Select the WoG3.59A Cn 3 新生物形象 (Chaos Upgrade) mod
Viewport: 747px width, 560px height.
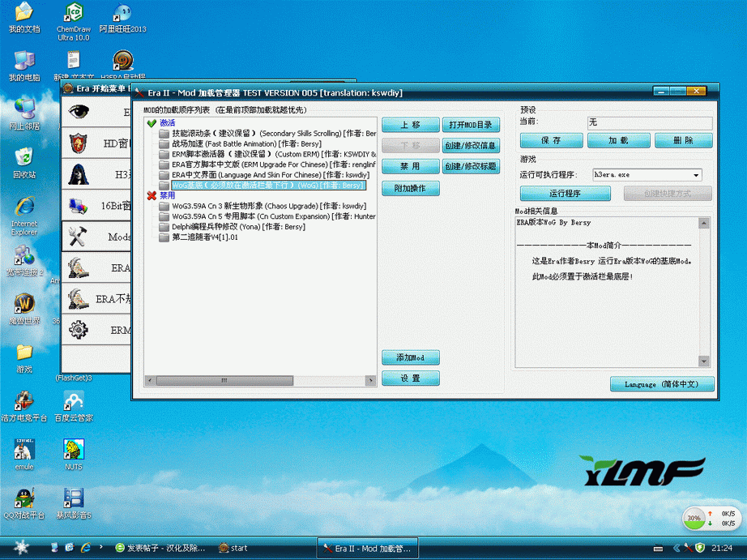(x=269, y=206)
